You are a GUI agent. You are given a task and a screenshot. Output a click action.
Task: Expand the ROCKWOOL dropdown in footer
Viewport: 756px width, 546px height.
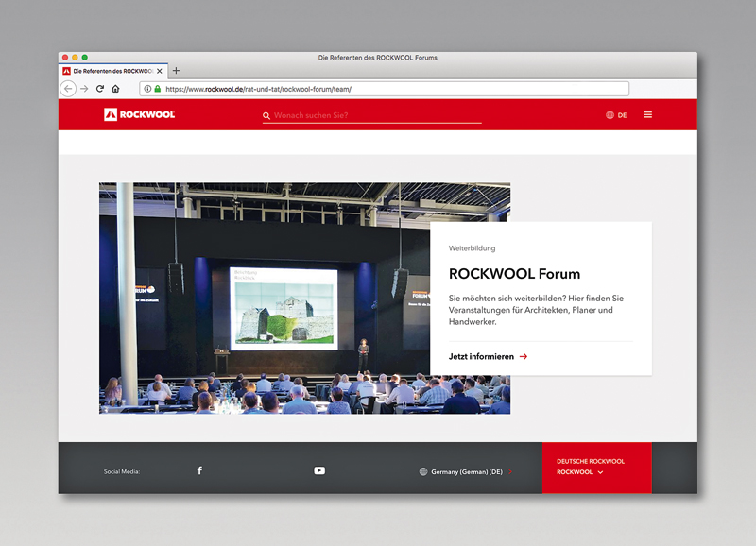(599, 472)
